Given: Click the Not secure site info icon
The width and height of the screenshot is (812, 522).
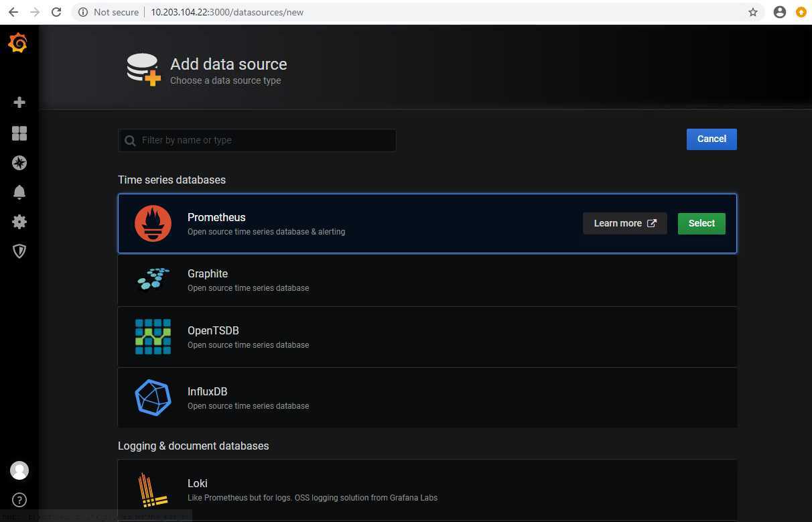Looking at the screenshot, I should tap(83, 12).
